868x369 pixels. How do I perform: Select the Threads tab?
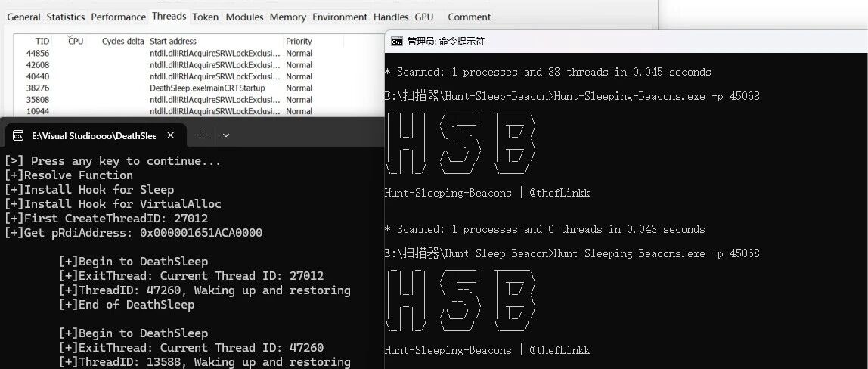click(x=169, y=17)
